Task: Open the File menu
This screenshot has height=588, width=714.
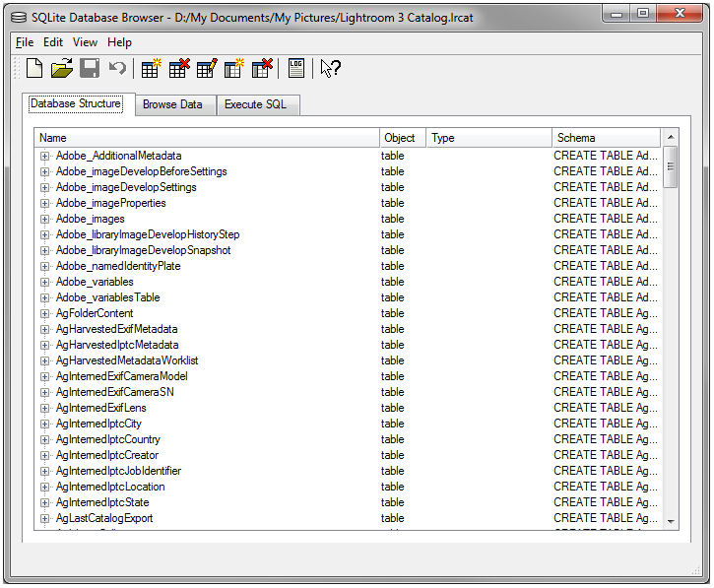Action: click(25, 42)
